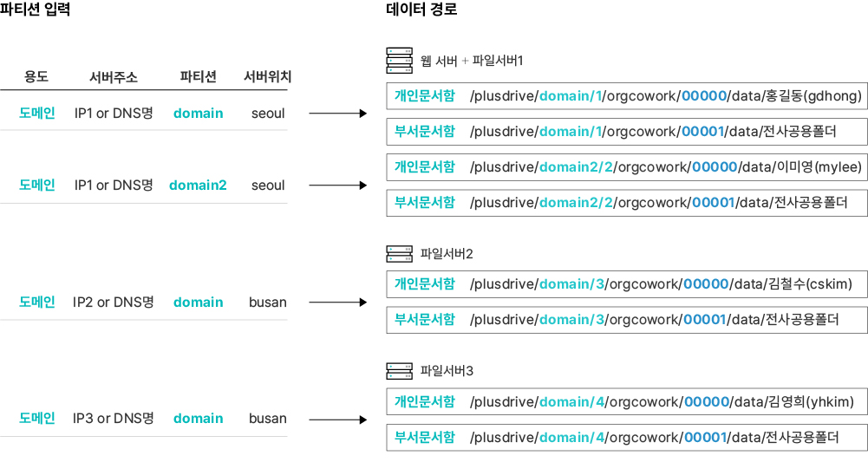Select the 서버주소 column header
This screenshot has width=868, height=462.
click(x=114, y=77)
